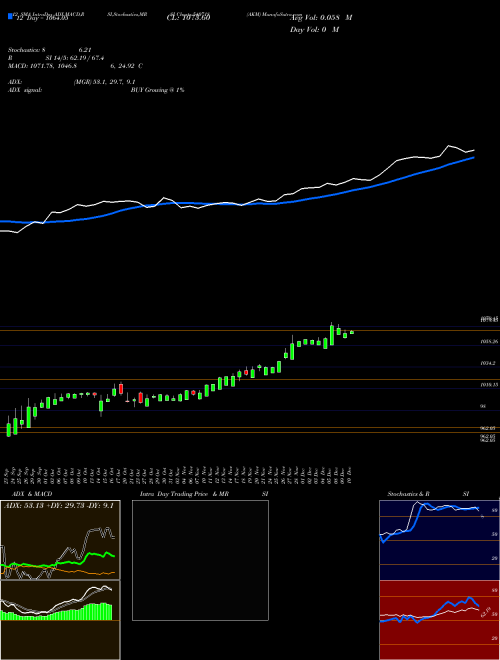The image size is (500, 660).
Task: Open the empty Intra Day Trading Price chart box
Action: (200, 560)
